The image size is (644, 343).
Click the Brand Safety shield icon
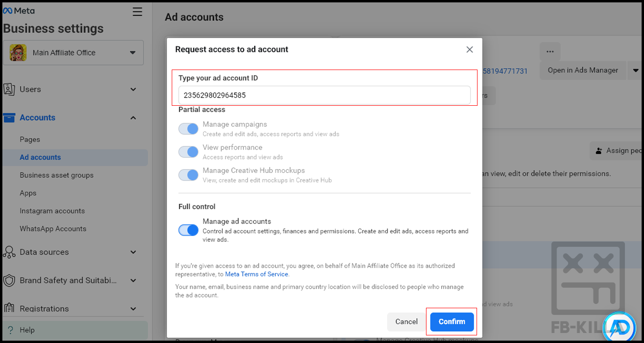click(x=9, y=281)
